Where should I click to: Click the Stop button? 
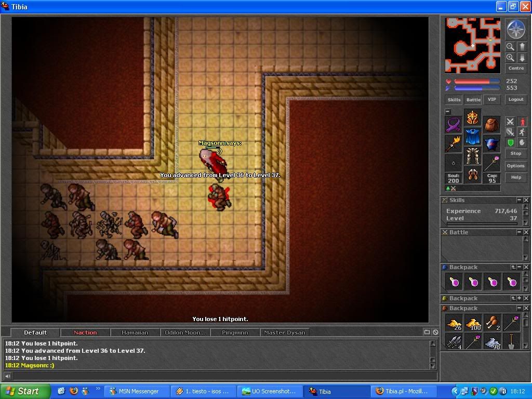(x=516, y=153)
